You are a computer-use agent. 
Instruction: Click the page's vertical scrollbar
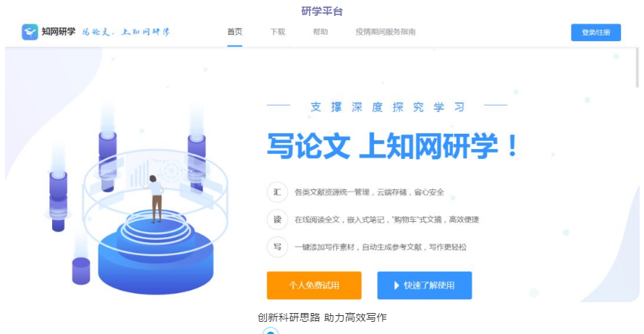637,68
